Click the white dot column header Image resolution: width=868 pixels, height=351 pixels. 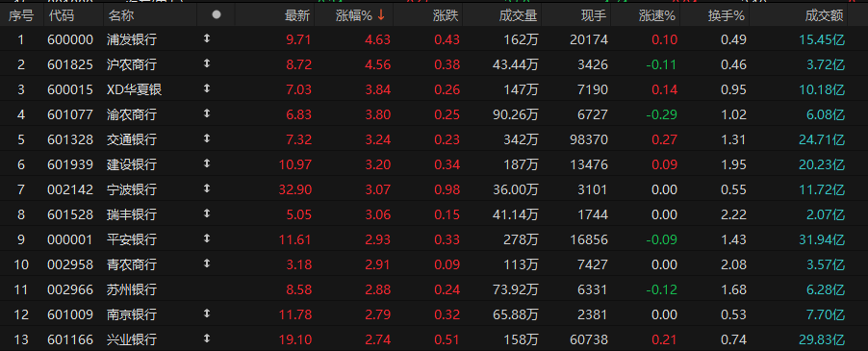217,15
